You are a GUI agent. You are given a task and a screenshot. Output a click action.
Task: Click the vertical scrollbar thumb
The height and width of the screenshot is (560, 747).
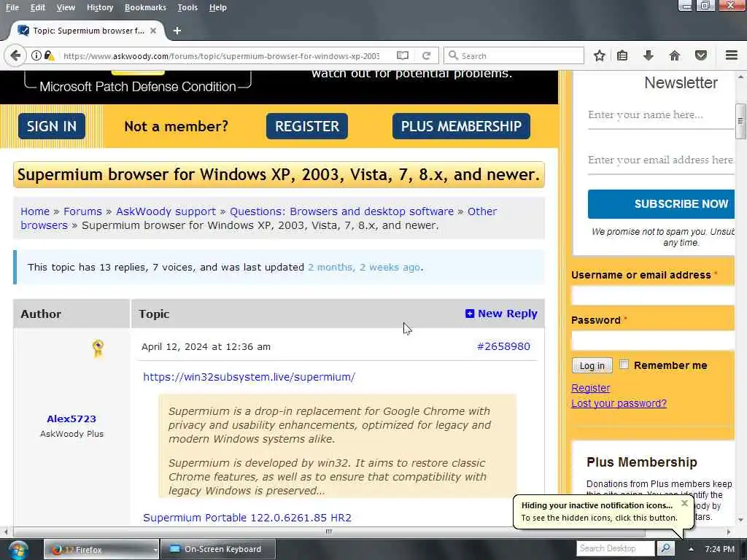[x=741, y=121]
